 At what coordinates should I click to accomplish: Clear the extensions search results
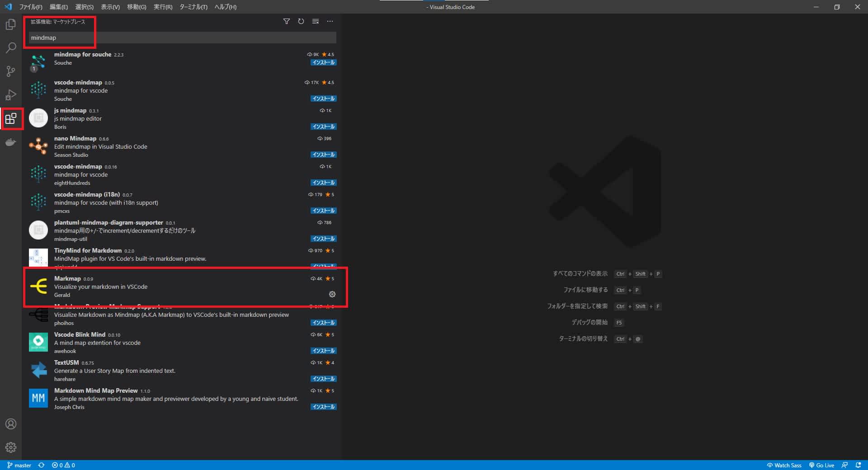tap(316, 21)
